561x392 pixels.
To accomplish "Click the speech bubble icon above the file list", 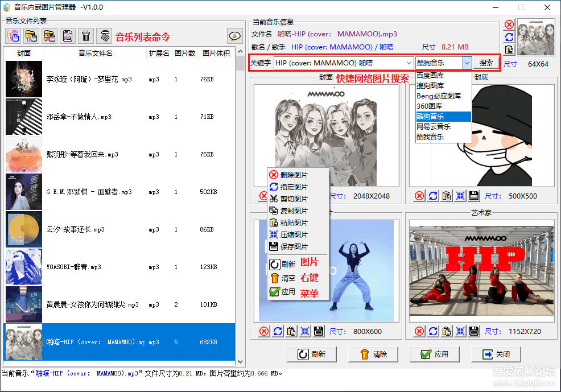I will [x=234, y=36].
